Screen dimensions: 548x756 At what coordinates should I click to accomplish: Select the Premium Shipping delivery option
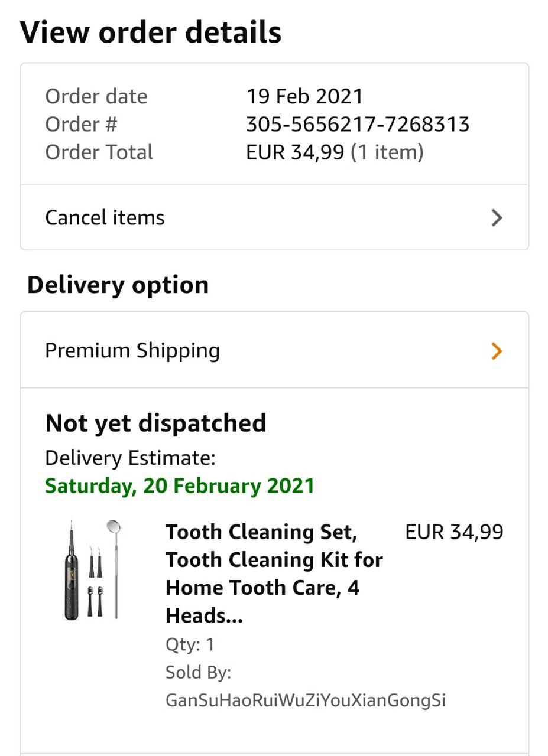274,350
